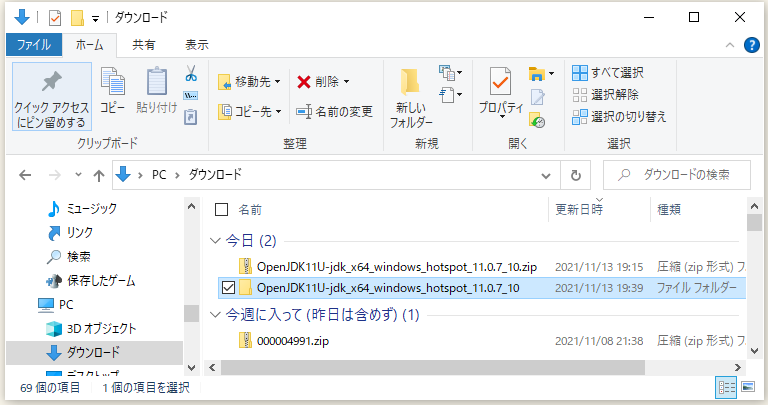
Task: Open recent locations dropdown arrow
Action: coord(78,175)
